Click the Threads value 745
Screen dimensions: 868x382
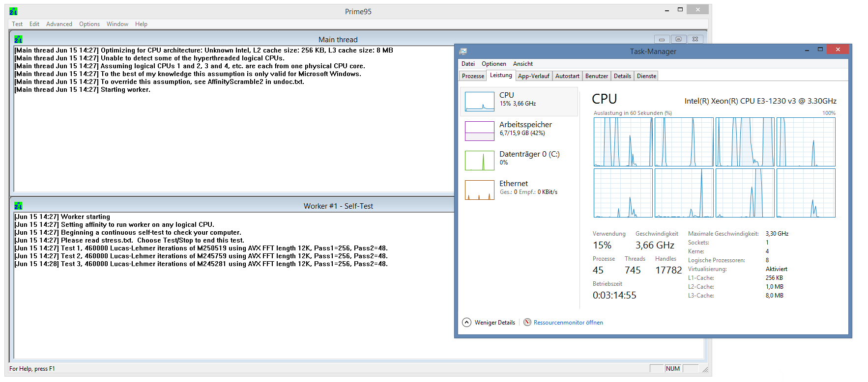(633, 270)
